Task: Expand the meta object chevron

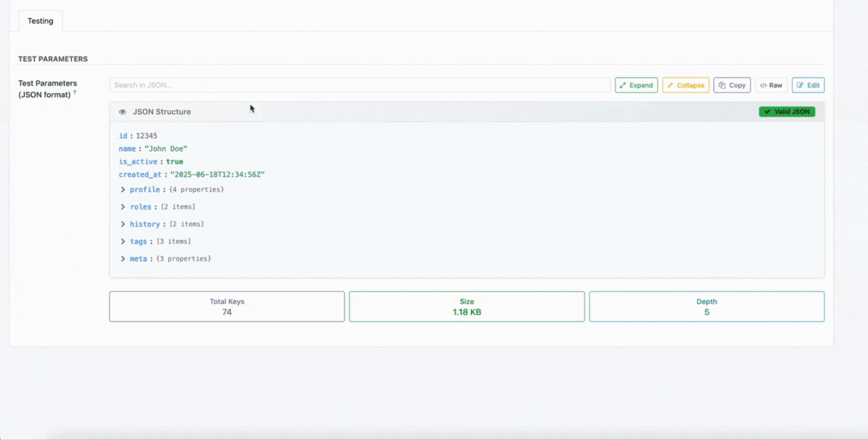Action: tap(123, 259)
